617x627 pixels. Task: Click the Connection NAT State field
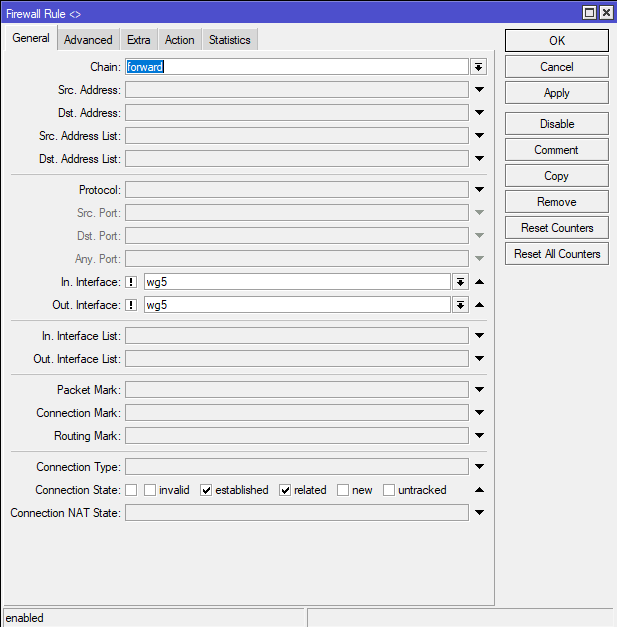[x=297, y=513]
